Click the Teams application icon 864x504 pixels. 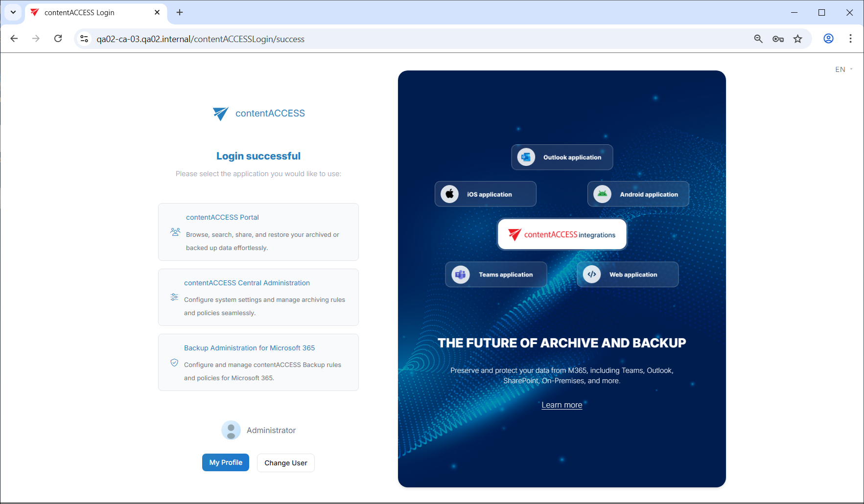461,275
